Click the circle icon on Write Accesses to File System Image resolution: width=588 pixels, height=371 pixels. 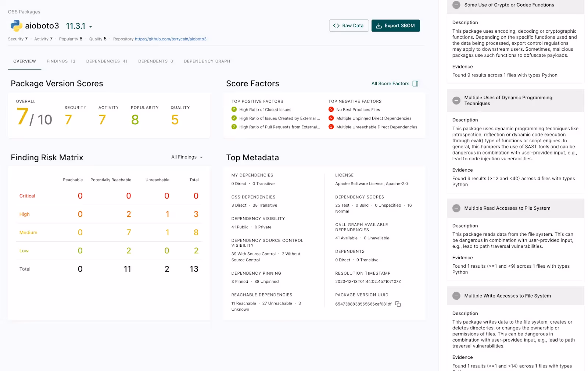(x=456, y=296)
